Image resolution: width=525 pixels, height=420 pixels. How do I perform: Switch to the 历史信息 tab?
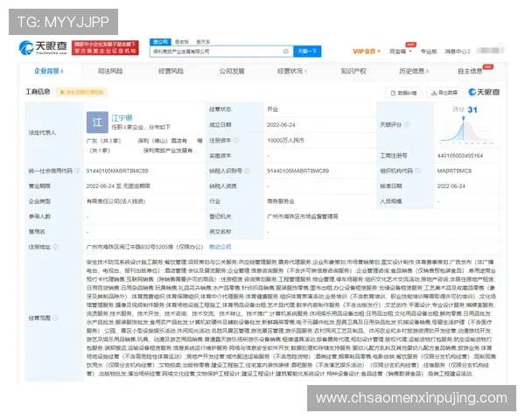(x=414, y=71)
